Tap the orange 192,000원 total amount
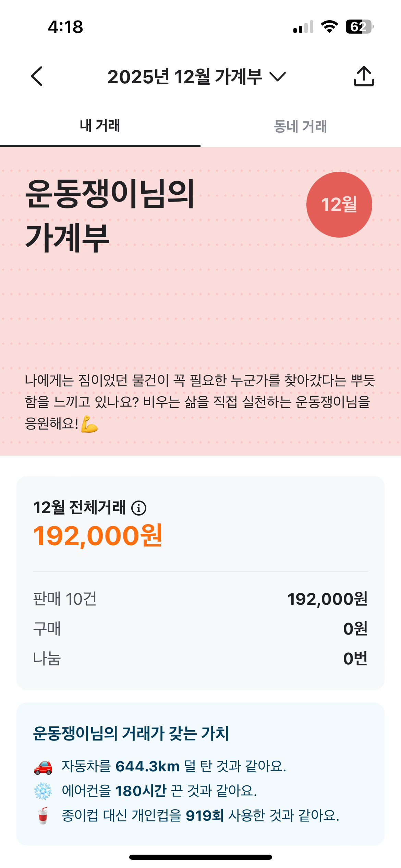 tap(98, 536)
